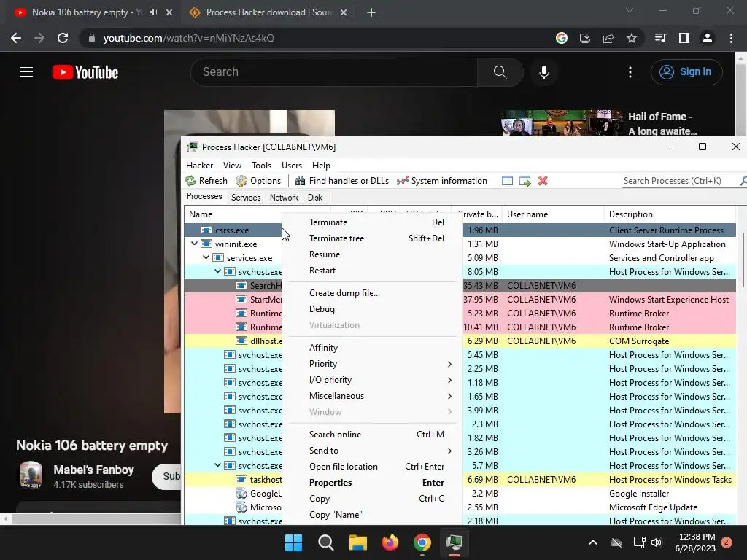Open the Users menu
The width and height of the screenshot is (747, 560).
click(x=292, y=166)
